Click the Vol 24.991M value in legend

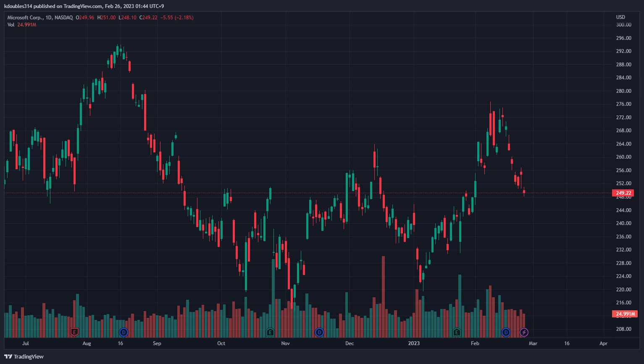pyautogui.click(x=27, y=25)
